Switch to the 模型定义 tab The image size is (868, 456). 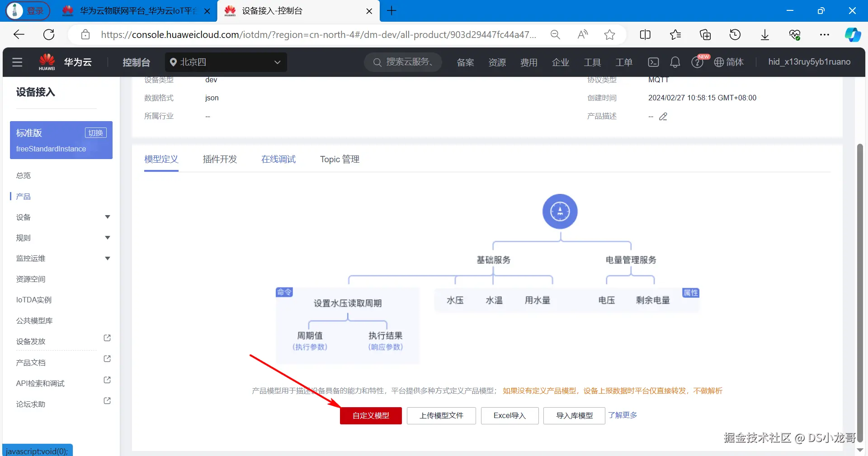[x=161, y=159]
